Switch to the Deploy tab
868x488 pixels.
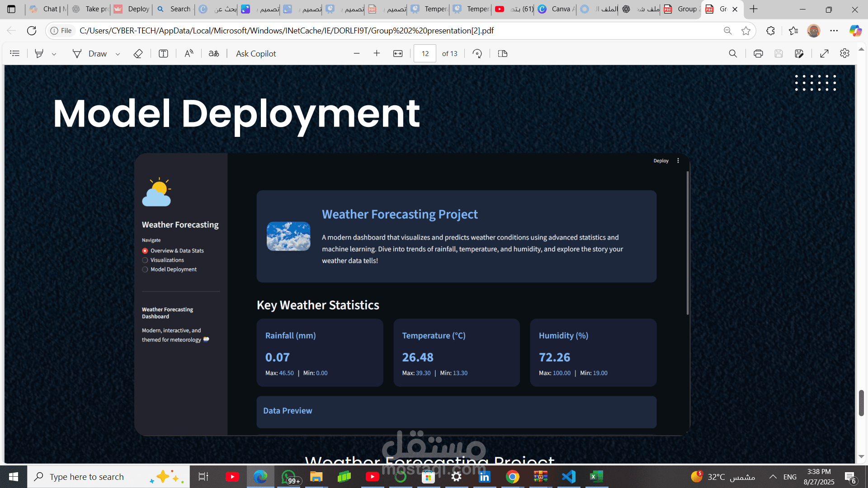pos(132,9)
